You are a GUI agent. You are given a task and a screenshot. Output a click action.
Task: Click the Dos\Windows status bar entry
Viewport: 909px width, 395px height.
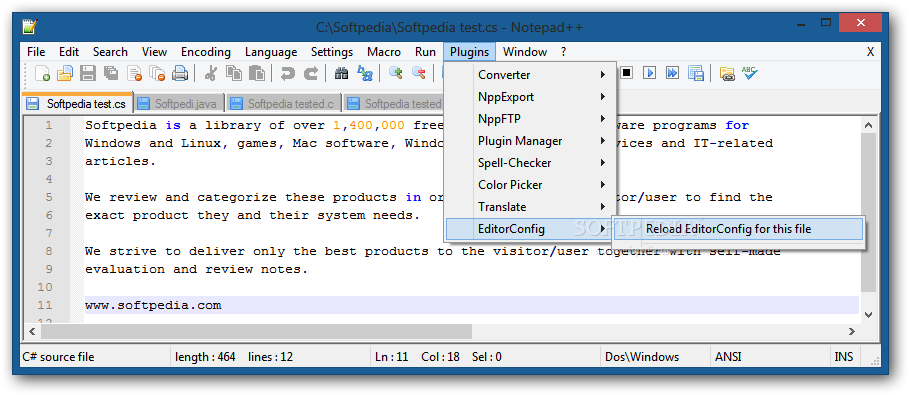(642, 357)
